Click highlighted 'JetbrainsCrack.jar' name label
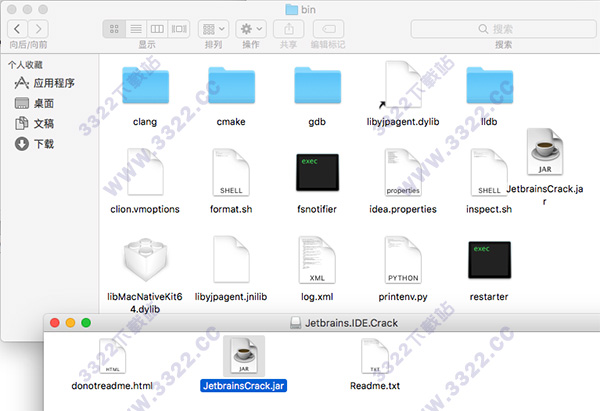This screenshot has width=600, height=411. (244, 386)
